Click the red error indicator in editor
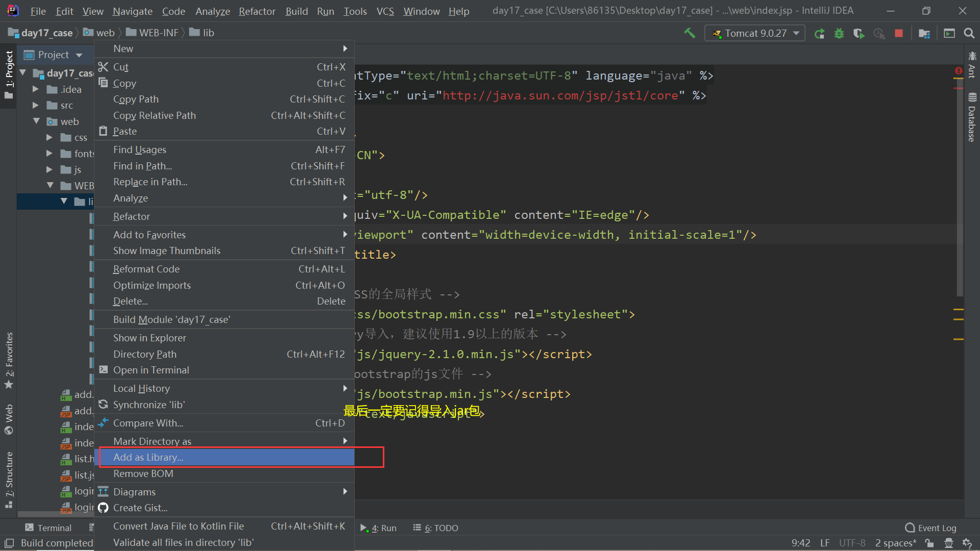The height and width of the screenshot is (551, 980). (958, 71)
